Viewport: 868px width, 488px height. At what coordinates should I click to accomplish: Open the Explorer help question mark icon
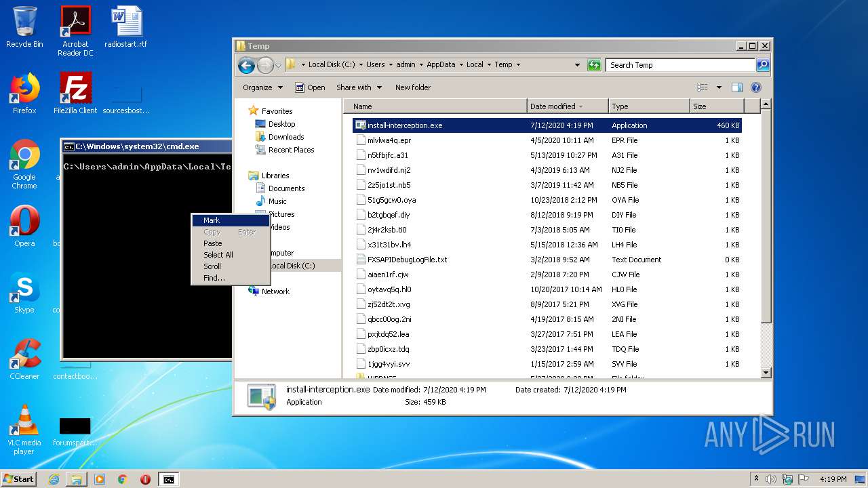click(756, 87)
